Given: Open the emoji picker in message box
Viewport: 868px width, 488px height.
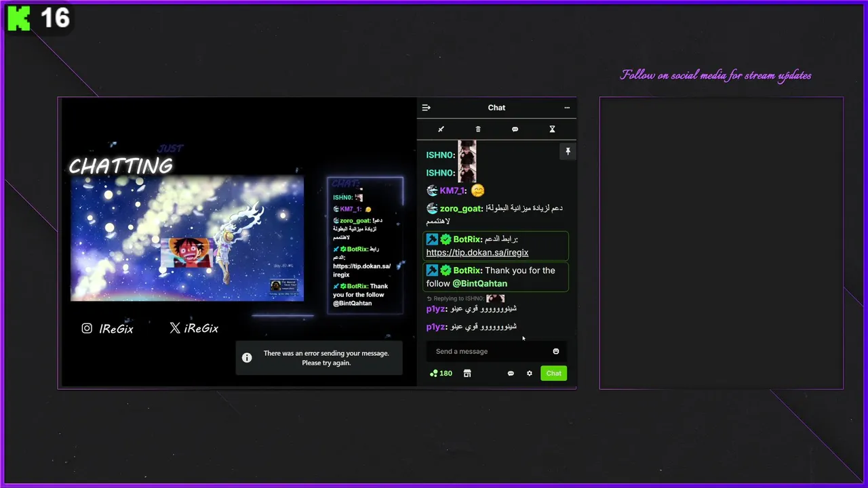Looking at the screenshot, I should coord(556,351).
